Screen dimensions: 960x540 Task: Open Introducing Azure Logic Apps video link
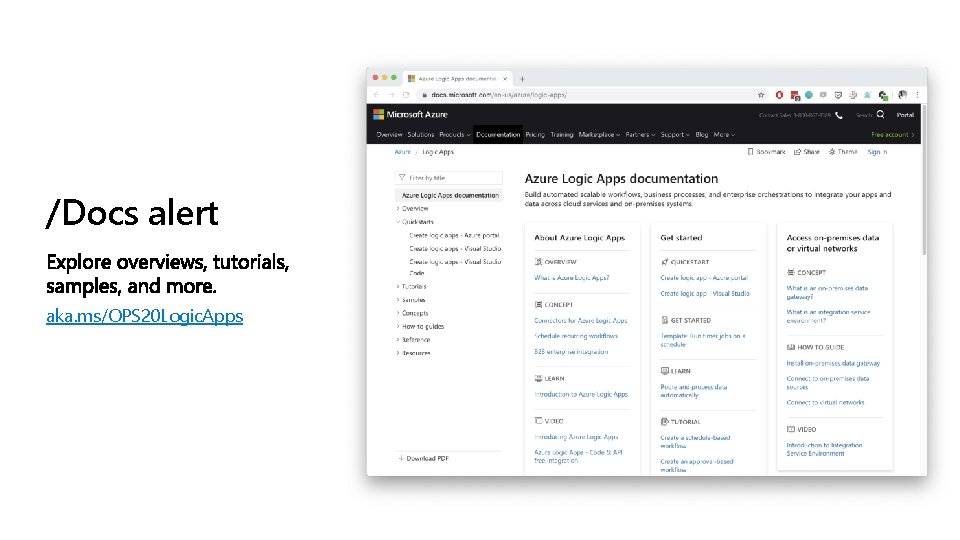coord(576,437)
